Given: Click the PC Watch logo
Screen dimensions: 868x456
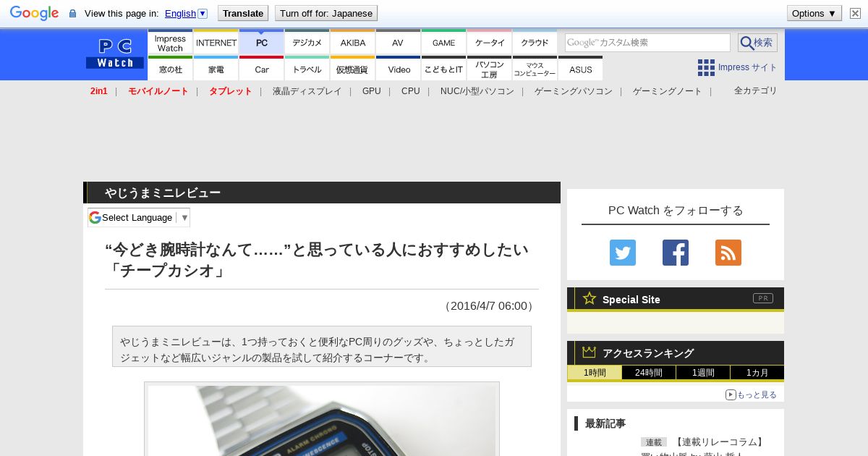Looking at the screenshot, I should pos(115,54).
